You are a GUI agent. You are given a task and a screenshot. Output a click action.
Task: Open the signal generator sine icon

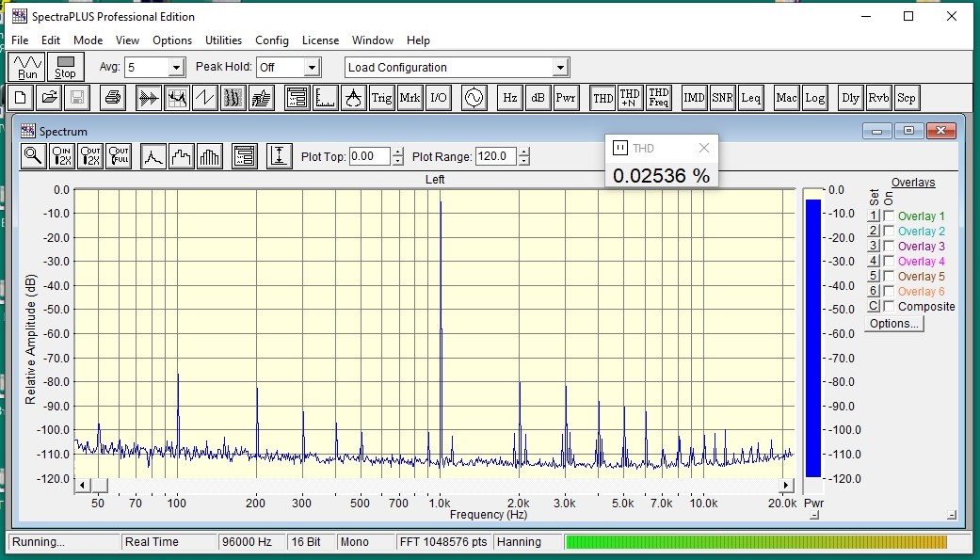(474, 98)
